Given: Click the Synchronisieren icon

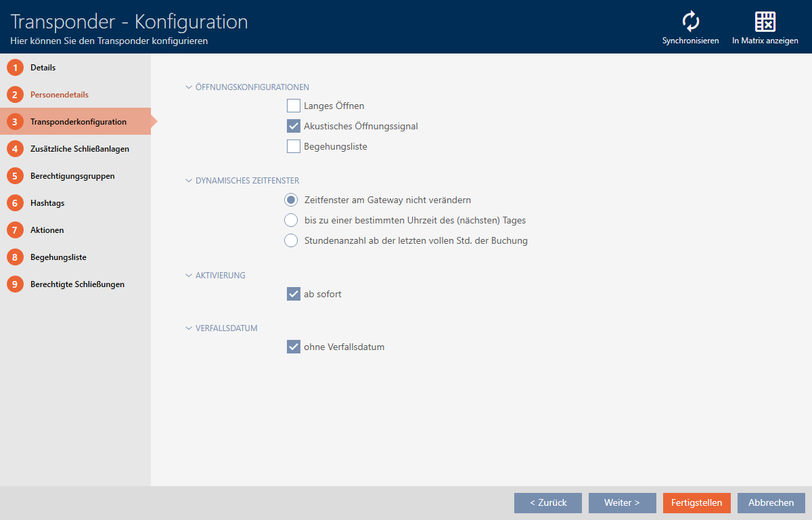Looking at the screenshot, I should click(690, 22).
